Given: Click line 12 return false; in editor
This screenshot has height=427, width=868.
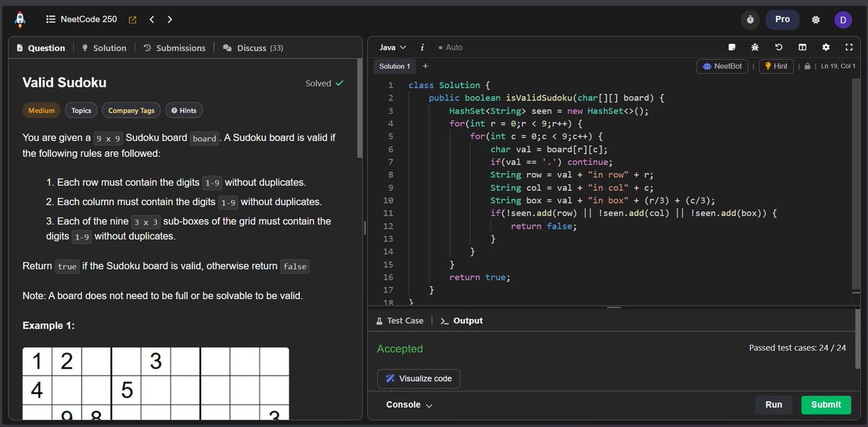Looking at the screenshot, I should 544,226.
